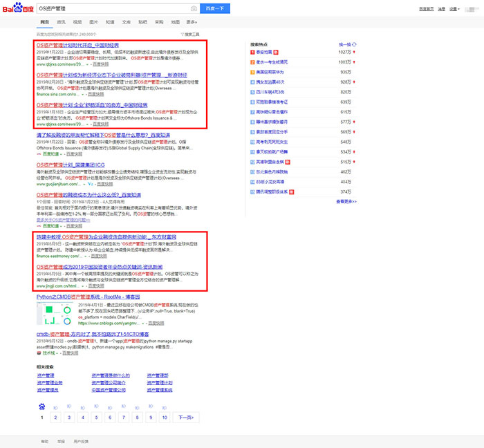This screenshot has width=484, height=448.
Task: Click related search 资产管理
Action: click(x=46, y=375)
